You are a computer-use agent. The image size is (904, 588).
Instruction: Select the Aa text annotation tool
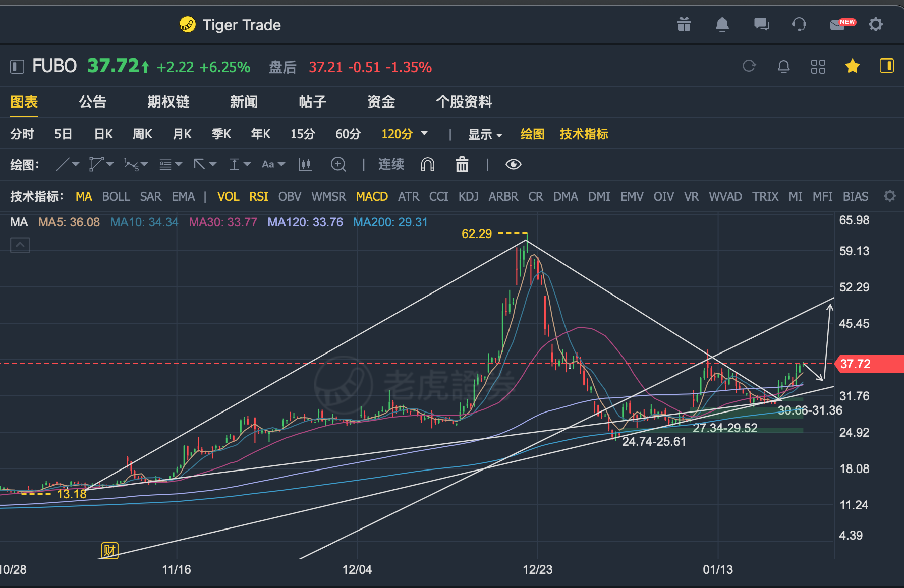268,164
